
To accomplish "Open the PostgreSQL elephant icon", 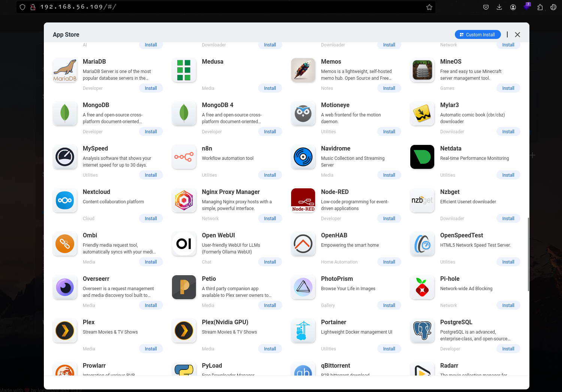I will pyautogui.click(x=422, y=331).
